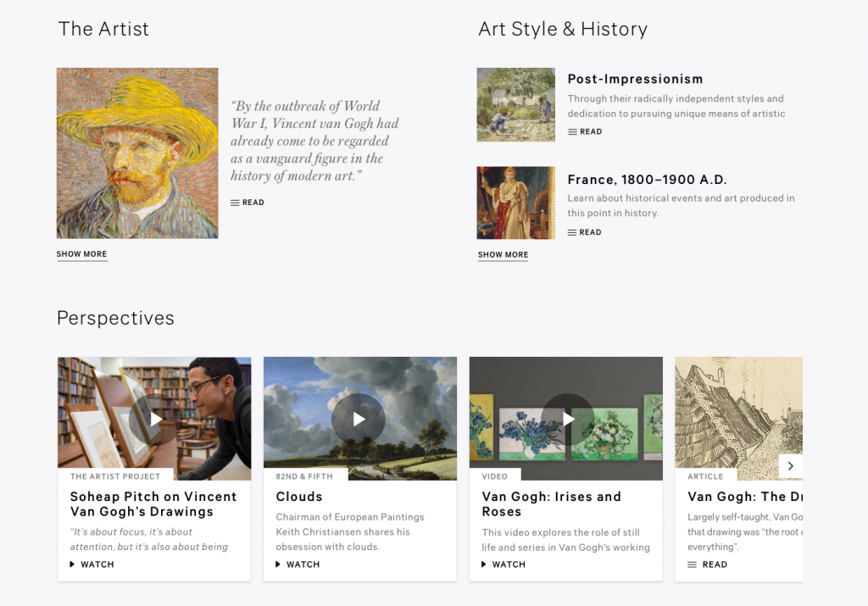868x606 pixels.
Task: Click the Perspectives section heading
Action: coord(115,318)
